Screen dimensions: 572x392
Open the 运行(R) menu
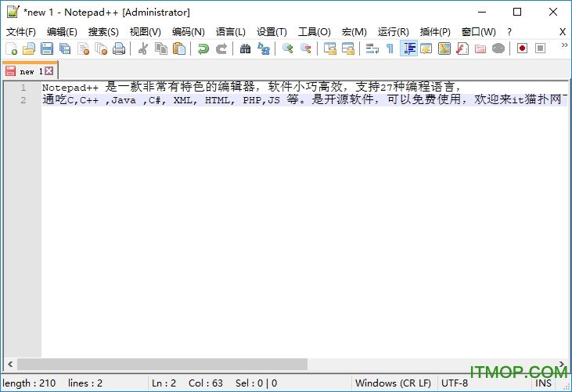pyautogui.click(x=394, y=32)
